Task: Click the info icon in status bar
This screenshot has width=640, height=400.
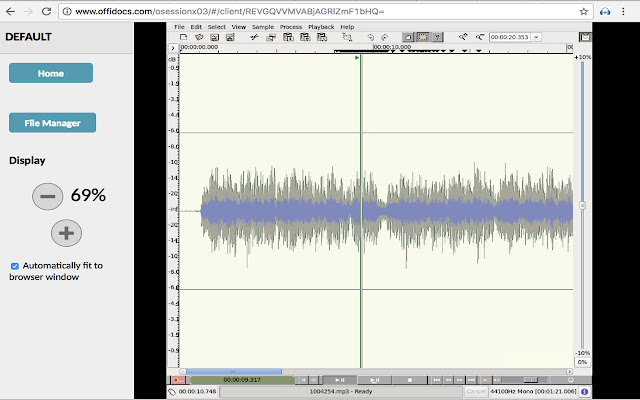Action: click(583, 392)
